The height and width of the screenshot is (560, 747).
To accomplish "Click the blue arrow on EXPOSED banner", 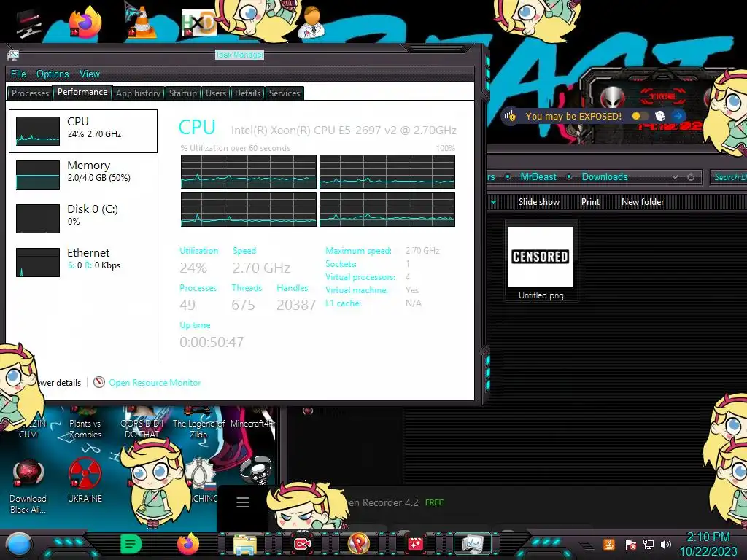I will [678, 116].
